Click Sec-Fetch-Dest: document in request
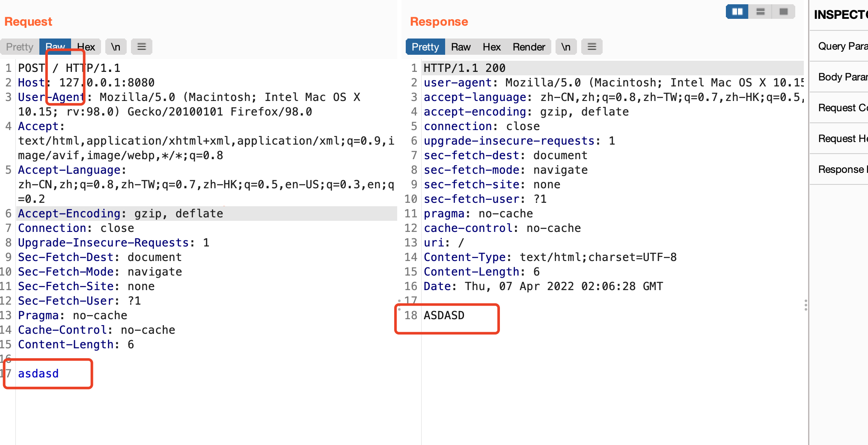 (100, 257)
